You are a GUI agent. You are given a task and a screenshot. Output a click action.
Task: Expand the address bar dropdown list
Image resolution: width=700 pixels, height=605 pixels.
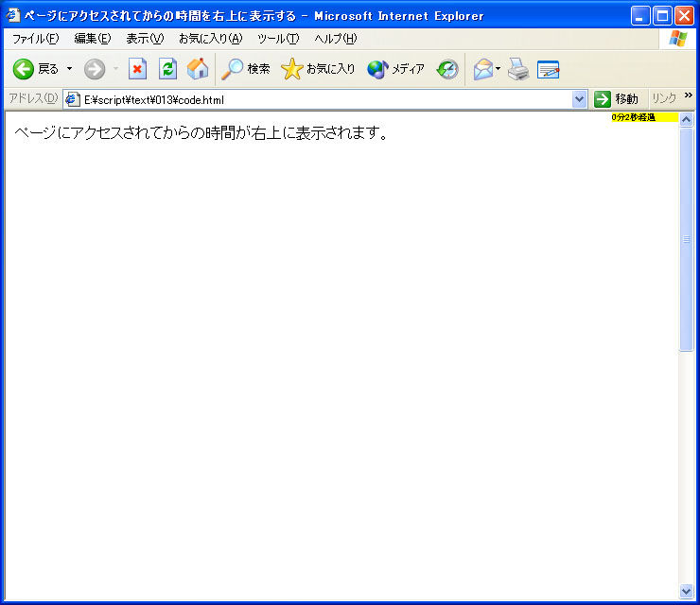[x=579, y=99]
